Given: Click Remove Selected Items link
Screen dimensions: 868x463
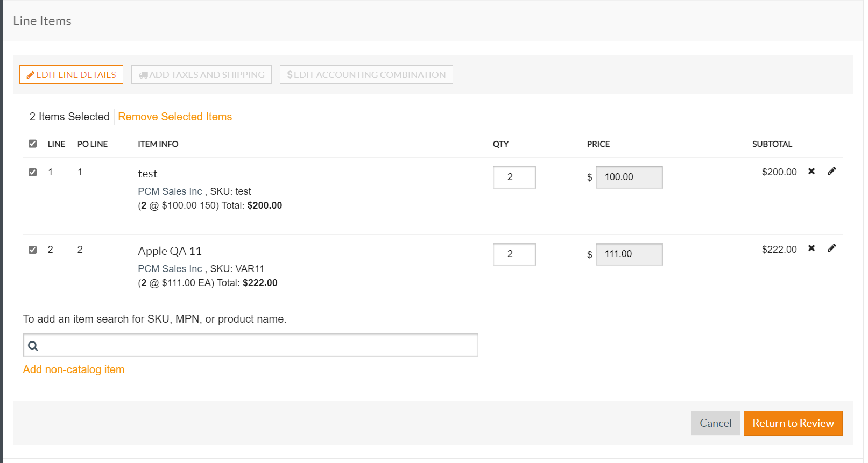Looking at the screenshot, I should tap(175, 117).
